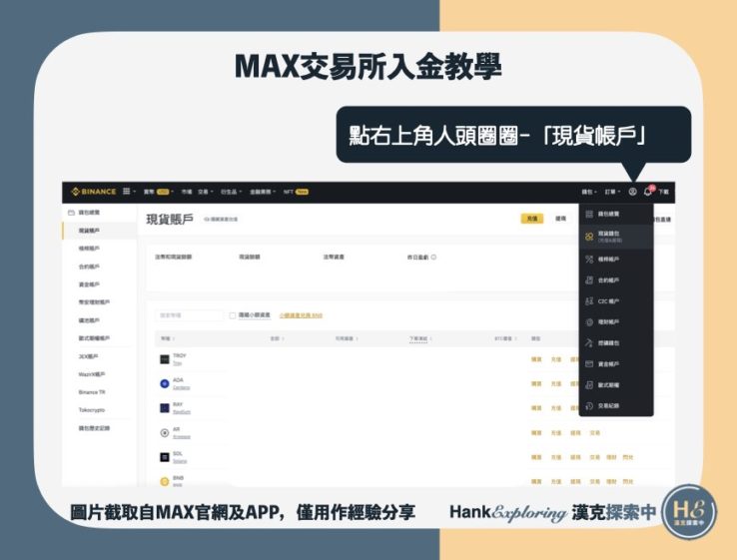Screen dimensions: 737x560
Task: Expand the Trade top menu
Action: (206, 192)
